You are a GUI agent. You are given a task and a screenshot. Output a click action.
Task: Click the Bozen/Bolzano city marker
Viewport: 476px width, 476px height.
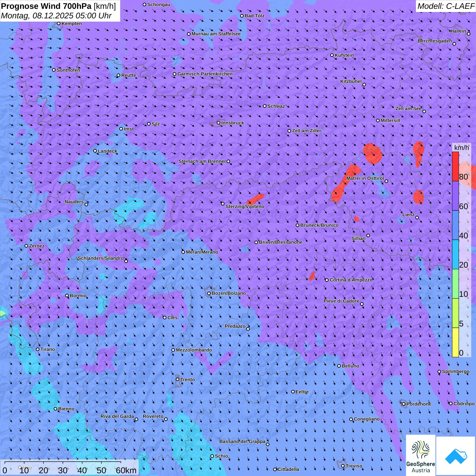209,293
